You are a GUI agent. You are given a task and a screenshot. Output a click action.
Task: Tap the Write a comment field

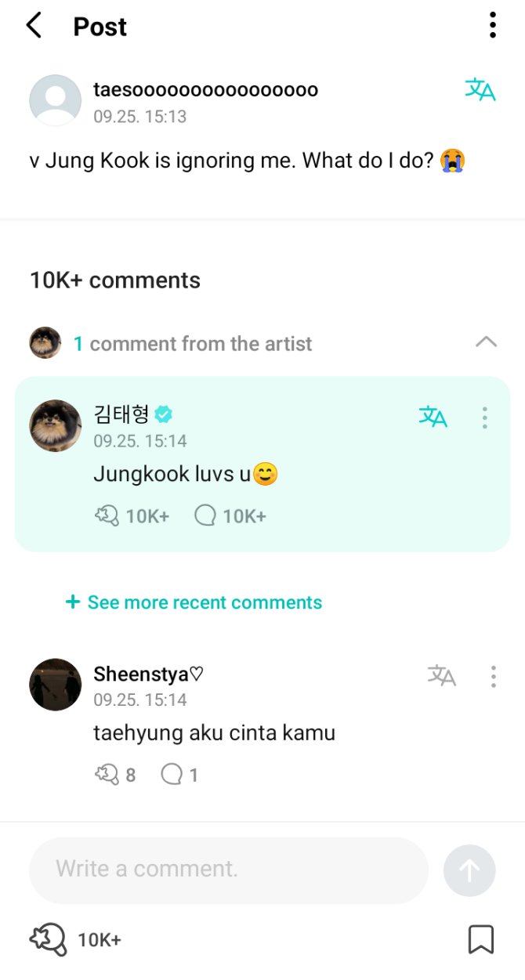pos(228,870)
